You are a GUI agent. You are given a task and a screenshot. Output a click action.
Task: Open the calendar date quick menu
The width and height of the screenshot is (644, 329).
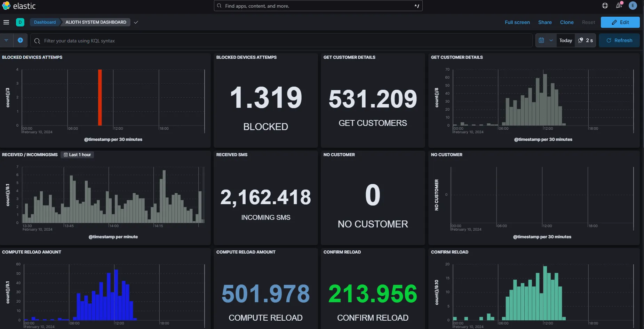(545, 40)
